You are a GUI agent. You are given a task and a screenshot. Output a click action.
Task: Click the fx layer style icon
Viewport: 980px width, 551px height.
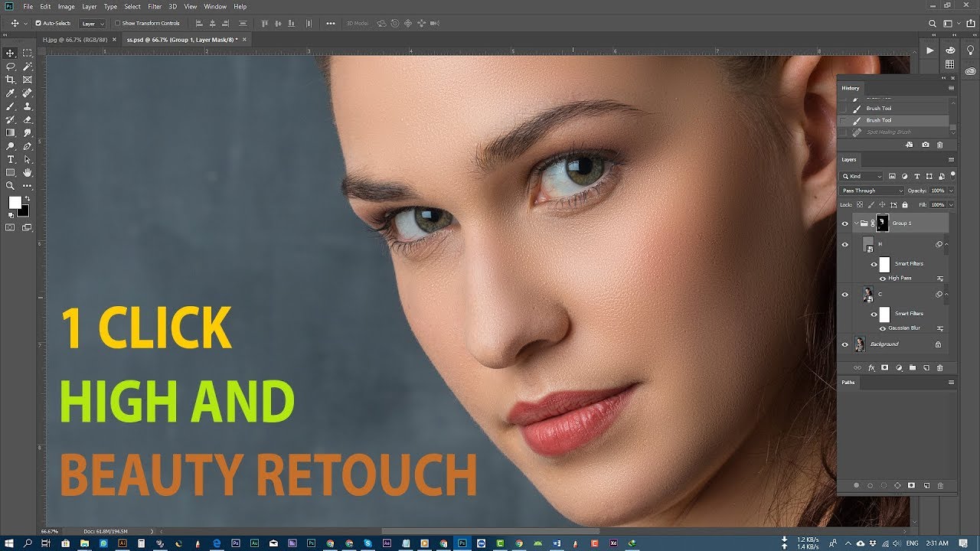tap(871, 367)
